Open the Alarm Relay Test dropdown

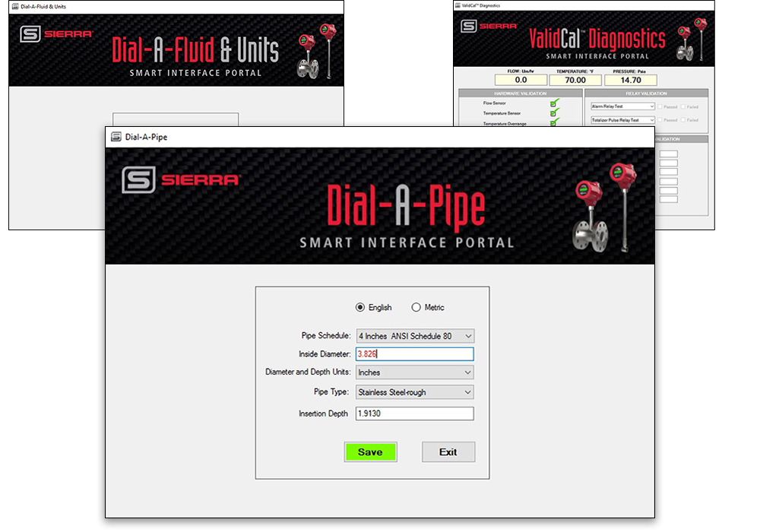coord(623,106)
